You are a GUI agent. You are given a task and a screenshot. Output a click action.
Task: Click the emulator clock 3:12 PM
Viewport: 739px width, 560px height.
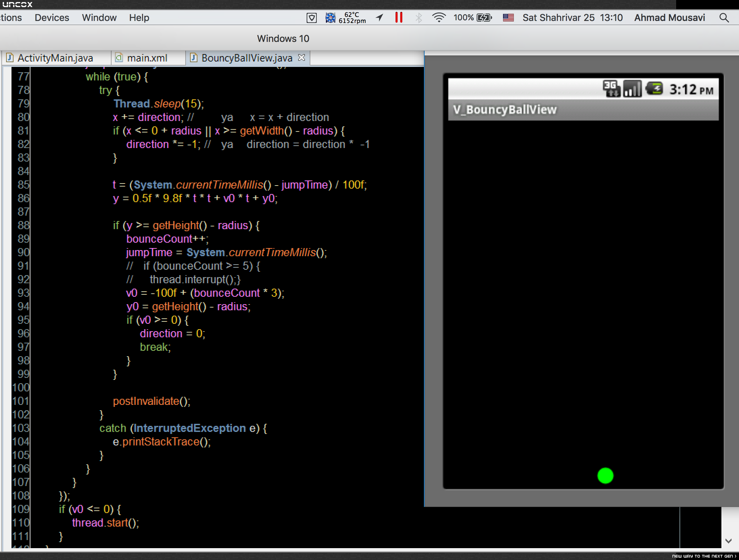691,90
